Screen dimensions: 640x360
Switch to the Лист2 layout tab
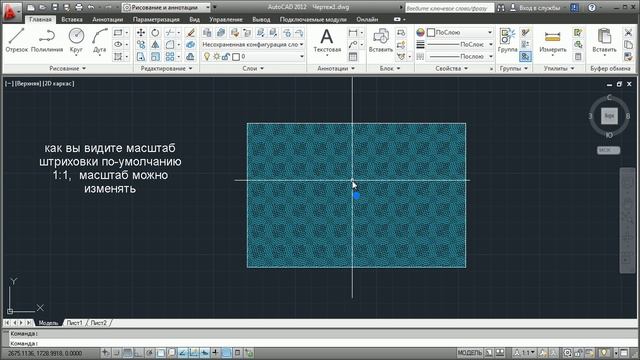click(x=98, y=323)
